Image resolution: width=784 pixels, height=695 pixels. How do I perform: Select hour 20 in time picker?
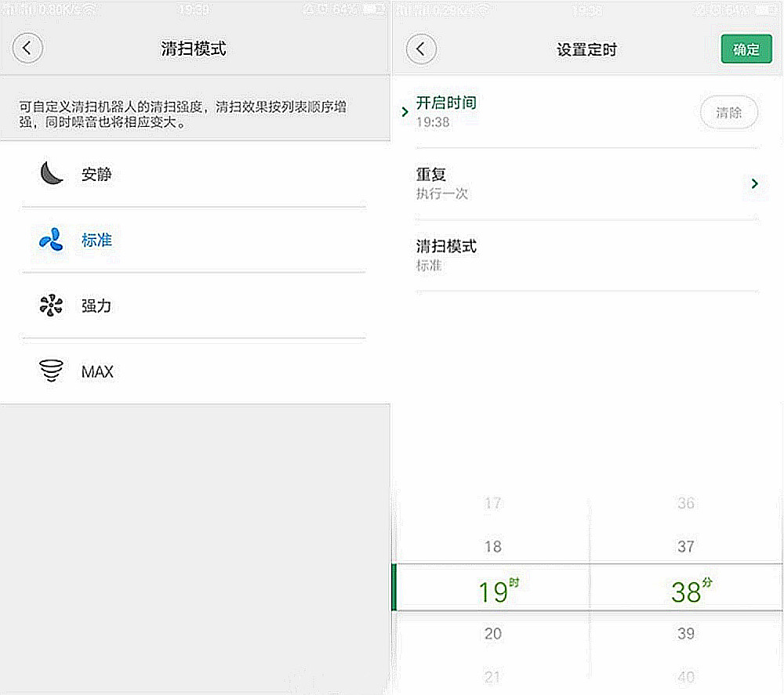[492, 633]
